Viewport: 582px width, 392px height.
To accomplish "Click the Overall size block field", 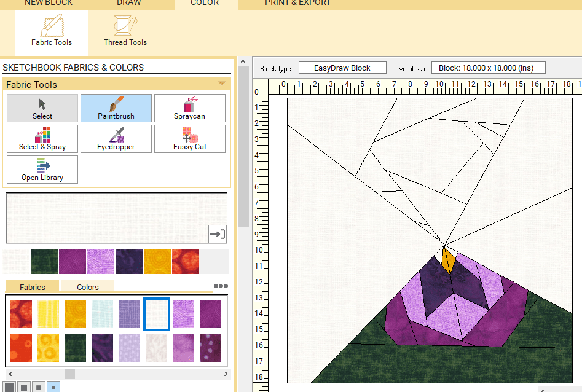I will [488, 68].
